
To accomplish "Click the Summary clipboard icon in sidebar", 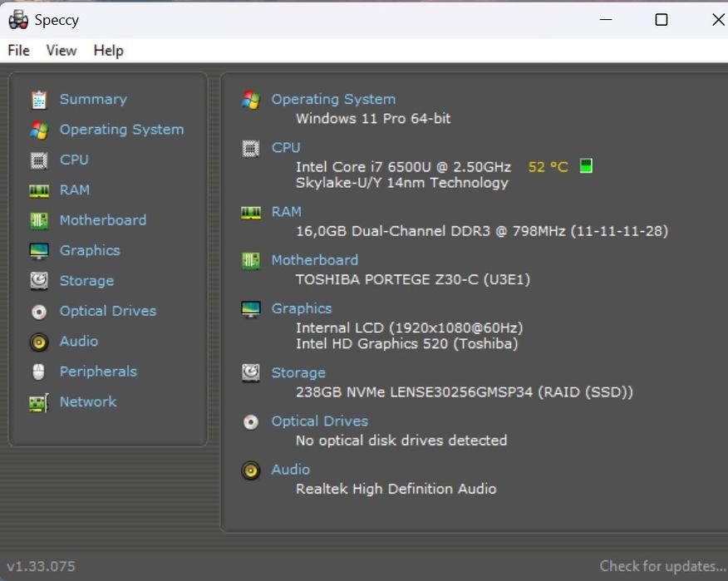I will 39,100.
